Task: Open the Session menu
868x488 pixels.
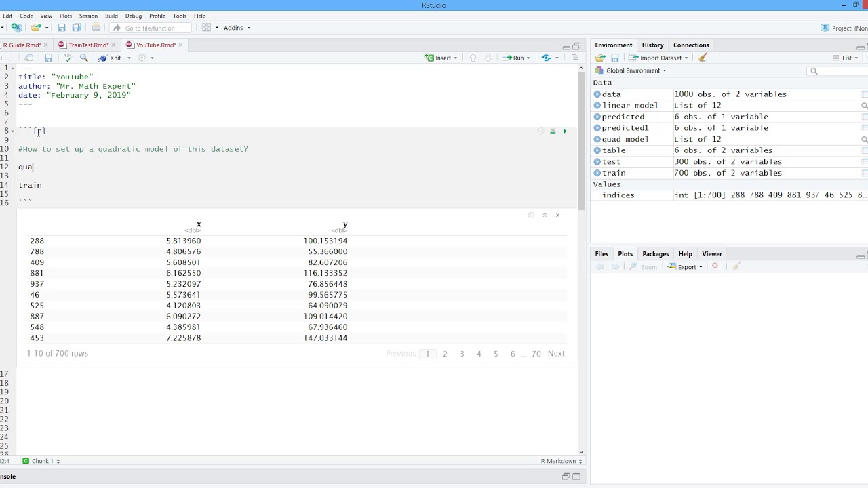Action: [88, 16]
